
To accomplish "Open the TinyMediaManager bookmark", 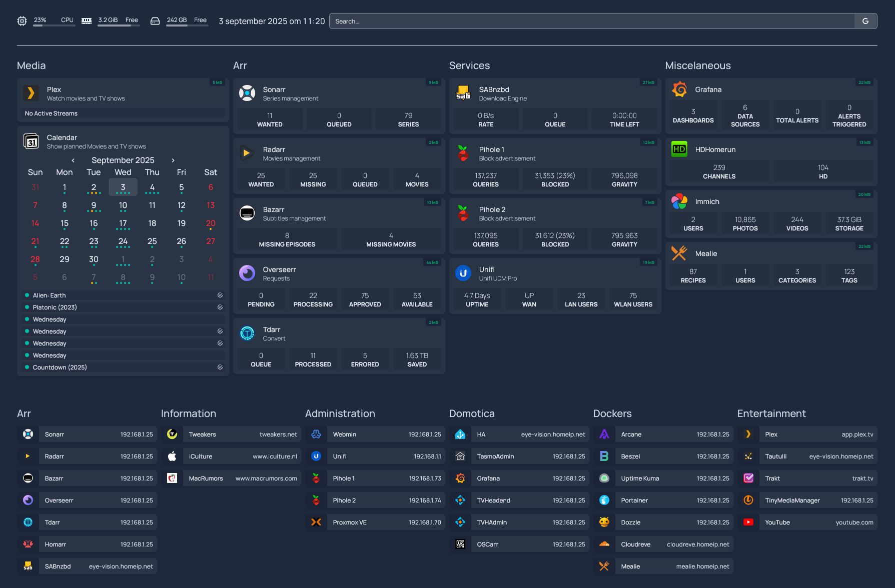I will (x=807, y=500).
